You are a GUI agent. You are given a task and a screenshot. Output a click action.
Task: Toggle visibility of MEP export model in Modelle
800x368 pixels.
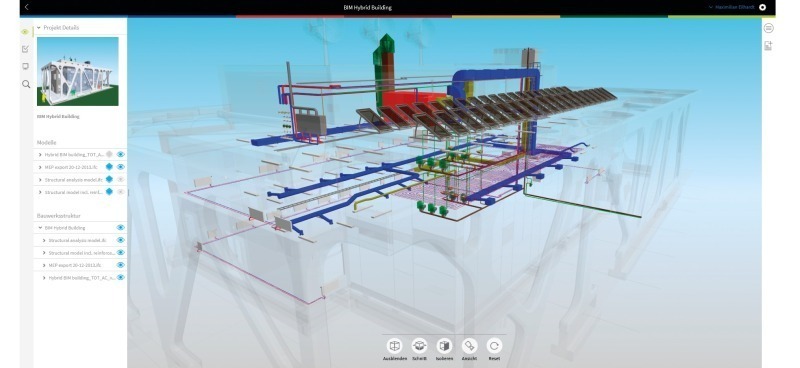[121, 166]
